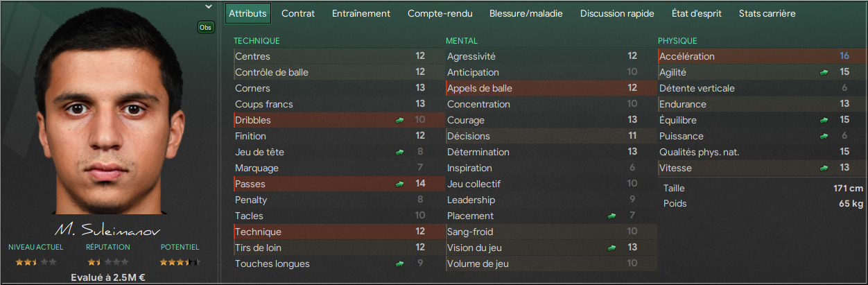Click the green arrow next to Vision du jeu
This screenshot has width=868, height=285.
click(x=612, y=248)
